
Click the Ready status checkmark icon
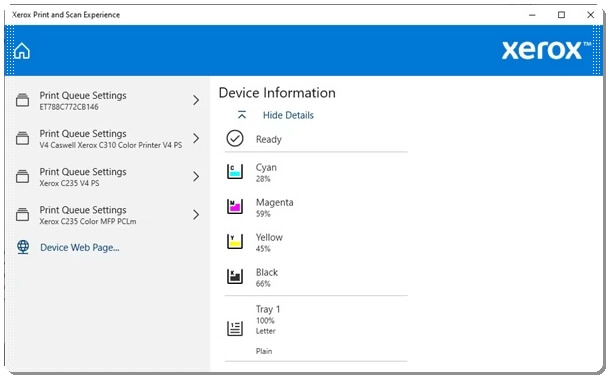(x=235, y=139)
